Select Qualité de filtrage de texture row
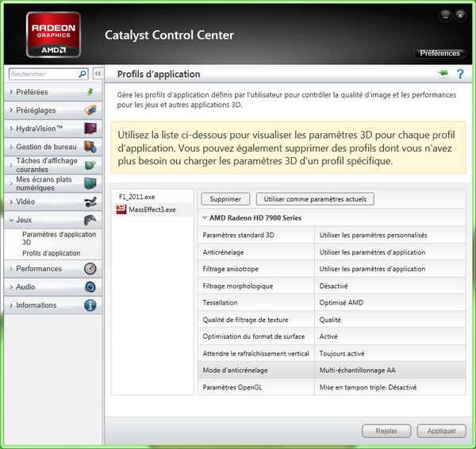Screen dimensions: 476x449 coord(332,320)
